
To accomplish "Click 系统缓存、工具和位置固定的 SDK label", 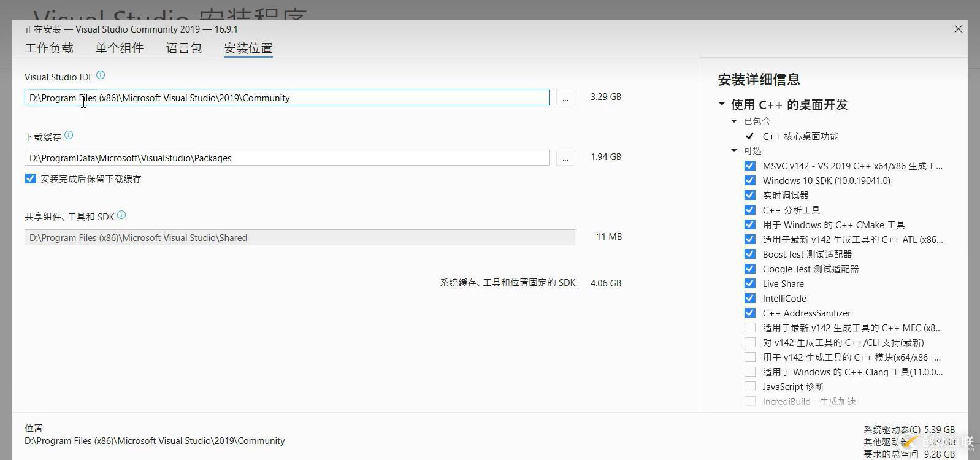I will [508, 283].
